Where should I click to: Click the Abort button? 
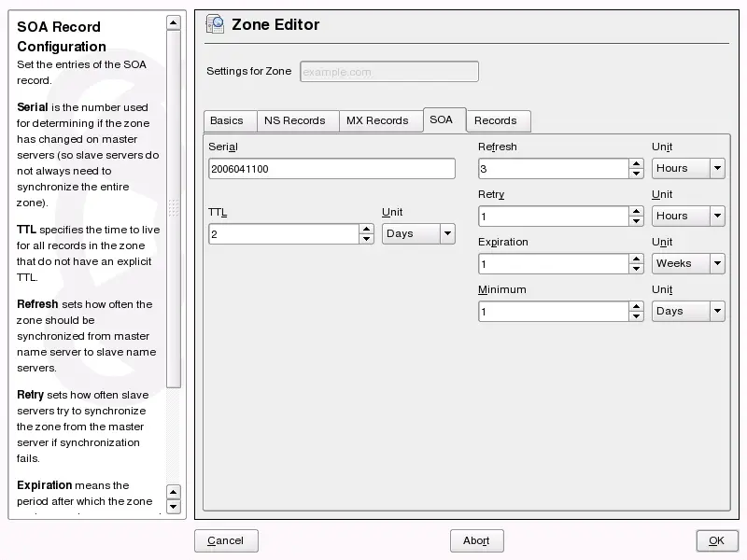click(x=476, y=540)
